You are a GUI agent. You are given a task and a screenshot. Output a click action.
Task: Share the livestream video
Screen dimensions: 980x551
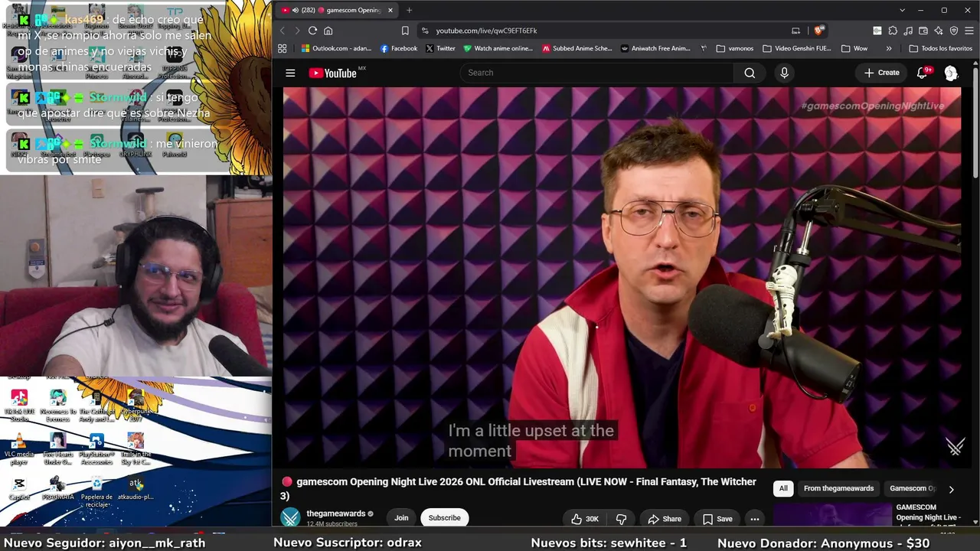[665, 519]
